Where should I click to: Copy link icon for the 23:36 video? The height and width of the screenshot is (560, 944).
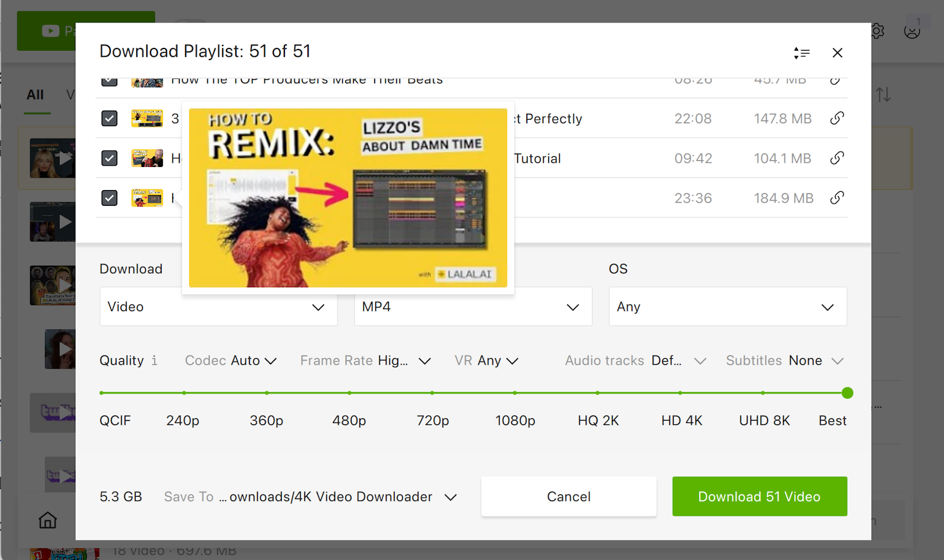click(837, 198)
